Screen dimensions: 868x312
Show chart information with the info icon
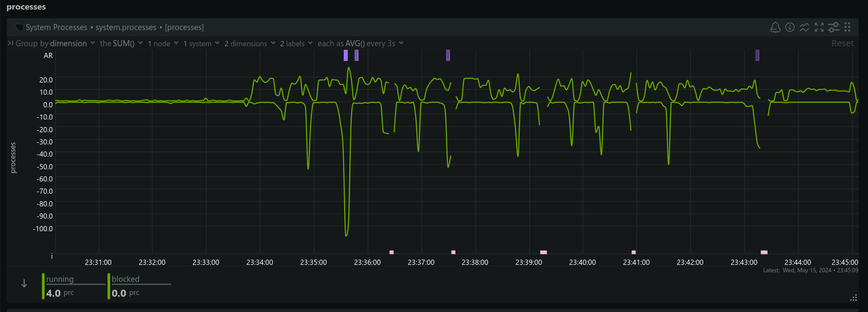pos(790,27)
